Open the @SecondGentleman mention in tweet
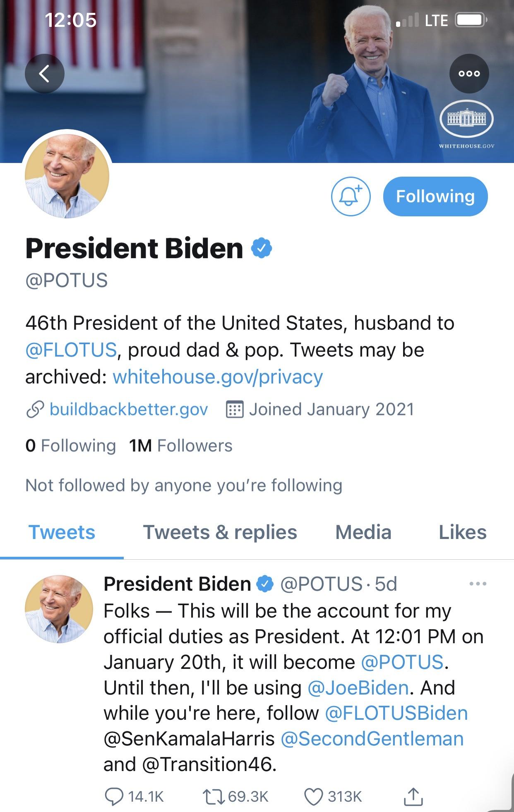Viewport: 514px width, 812px height. [x=372, y=739]
